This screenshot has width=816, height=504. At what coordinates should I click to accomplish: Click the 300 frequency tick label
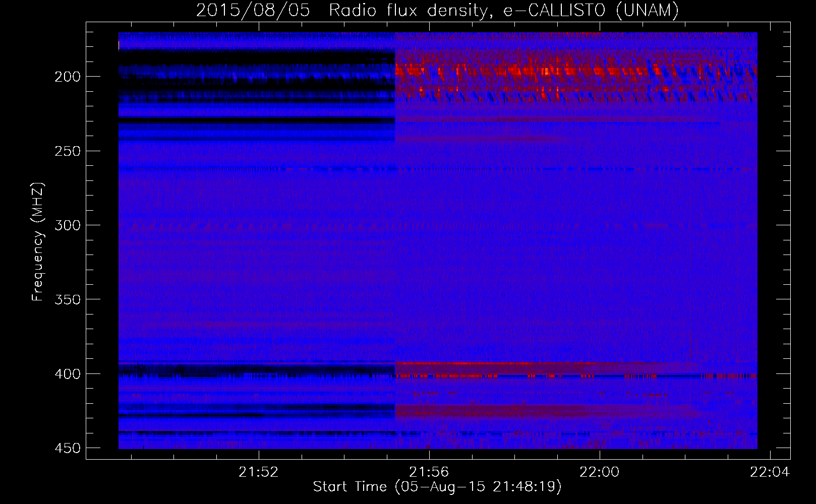coord(68,225)
